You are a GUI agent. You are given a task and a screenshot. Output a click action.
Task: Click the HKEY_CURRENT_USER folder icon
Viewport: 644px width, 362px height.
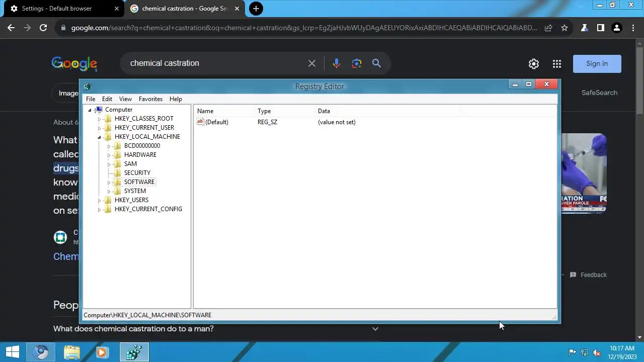coord(108,128)
